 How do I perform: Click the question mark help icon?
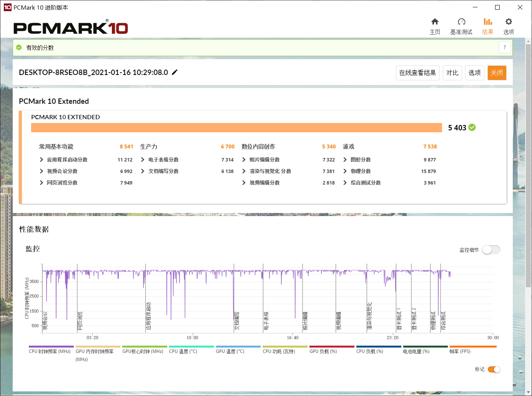[x=504, y=48]
